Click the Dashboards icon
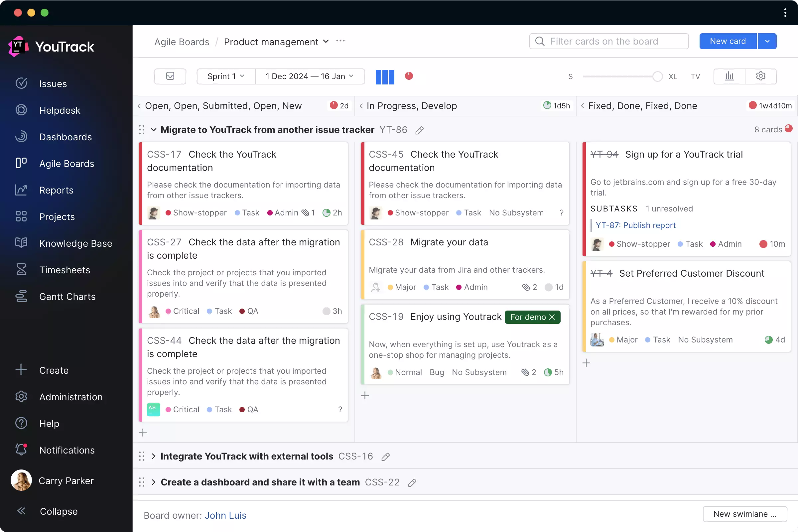 pos(21,137)
